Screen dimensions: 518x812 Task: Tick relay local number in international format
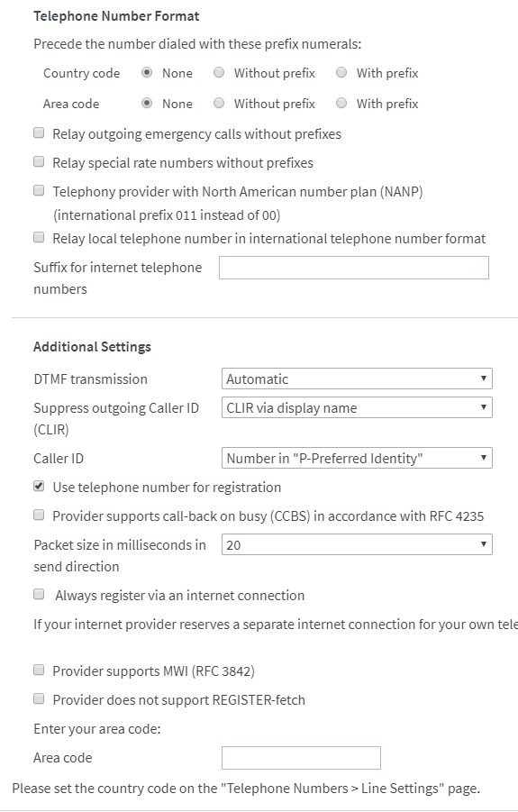(39, 237)
